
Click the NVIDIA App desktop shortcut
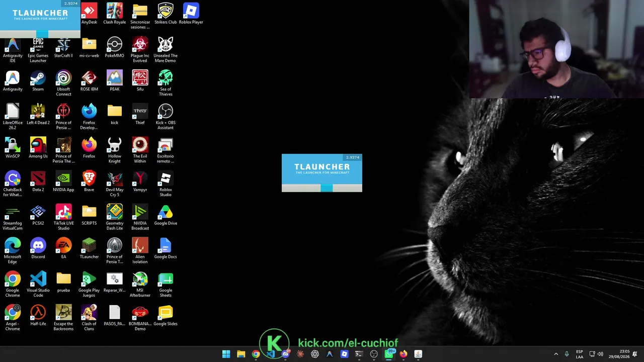[63, 182]
